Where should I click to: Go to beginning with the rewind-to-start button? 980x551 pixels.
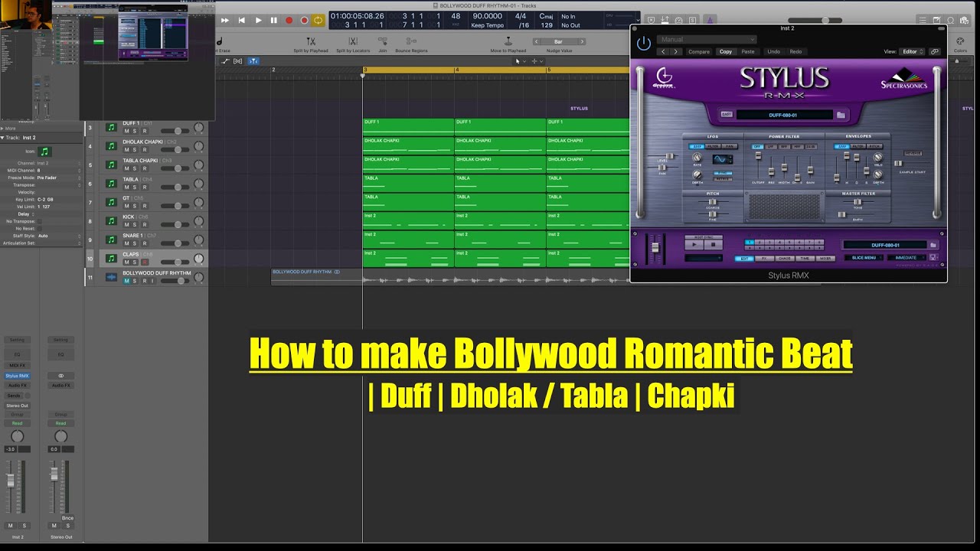(x=242, y=21)
